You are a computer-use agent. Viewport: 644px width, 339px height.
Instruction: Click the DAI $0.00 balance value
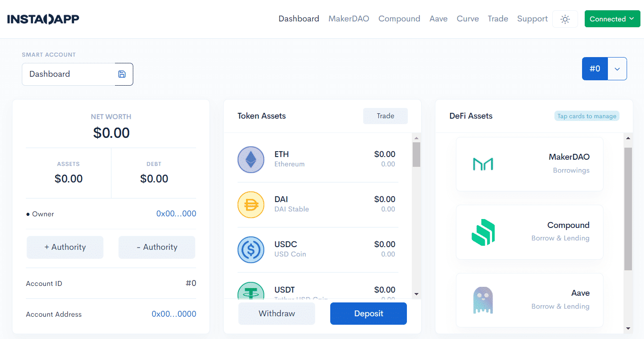point(385,199)
